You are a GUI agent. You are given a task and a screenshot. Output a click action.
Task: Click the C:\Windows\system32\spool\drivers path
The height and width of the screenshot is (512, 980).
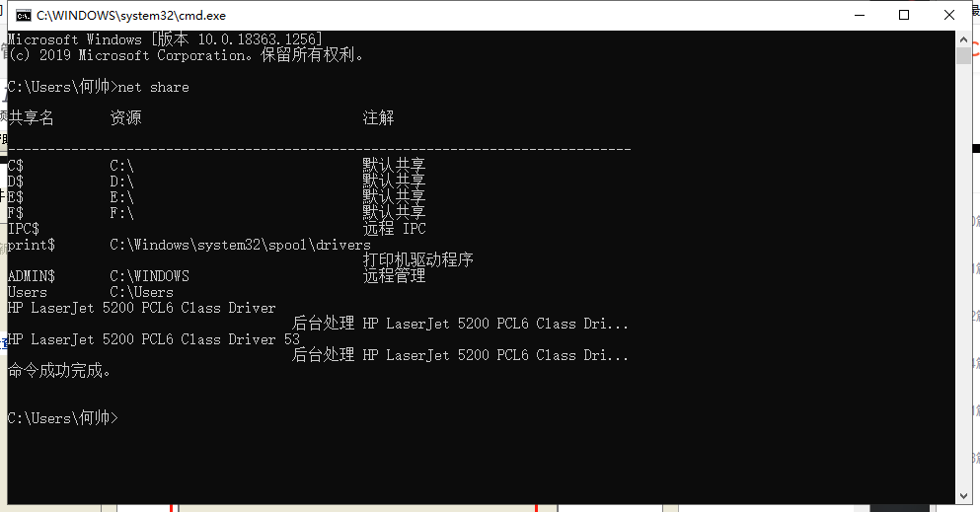[240, 245]
